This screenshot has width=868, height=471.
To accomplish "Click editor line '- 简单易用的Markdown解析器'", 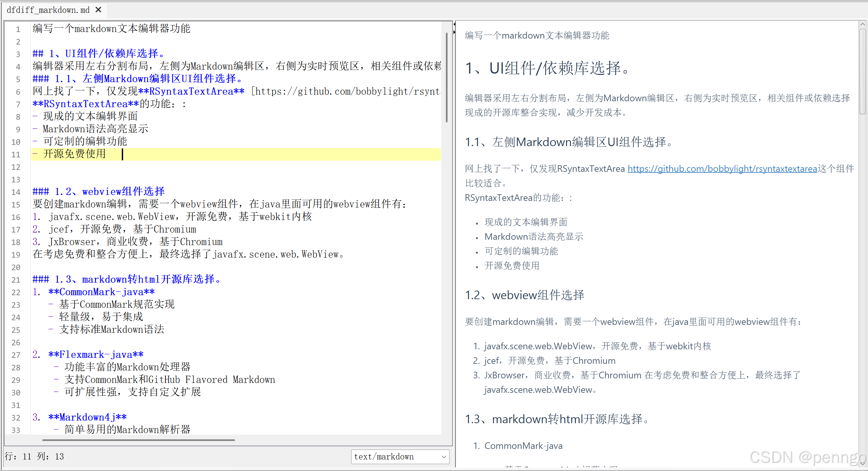I will coord(122,429).
